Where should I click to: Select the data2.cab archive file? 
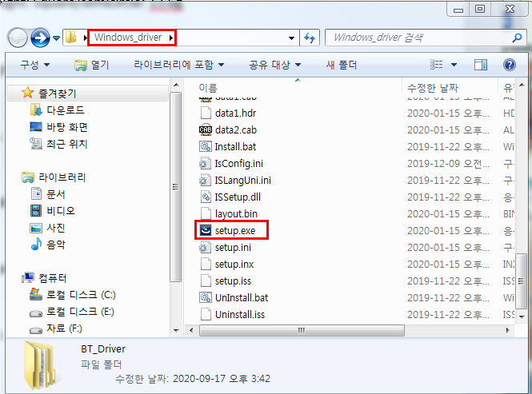point(228,129)
